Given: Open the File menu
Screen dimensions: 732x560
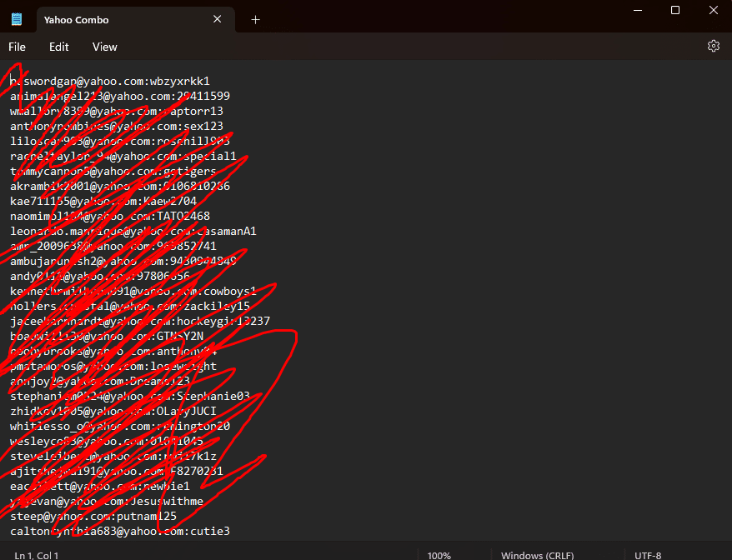Looking at the screenshot, I should click(x=17, y=47).
